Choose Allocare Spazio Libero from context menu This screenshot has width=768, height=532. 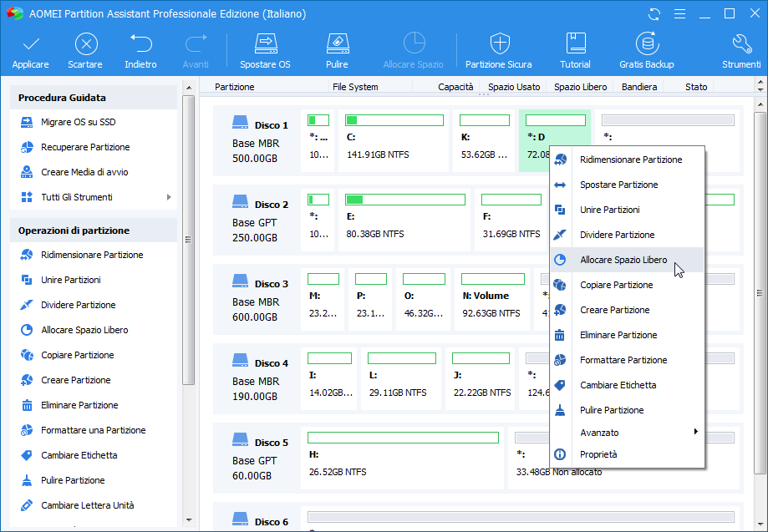(x=623, y=260)
